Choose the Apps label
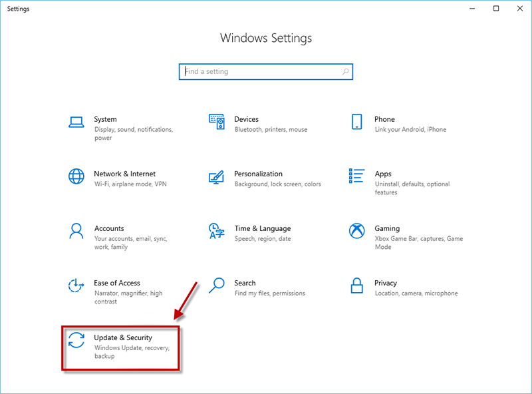This screenshot has height=394, width=532. [x=383, y=174]
